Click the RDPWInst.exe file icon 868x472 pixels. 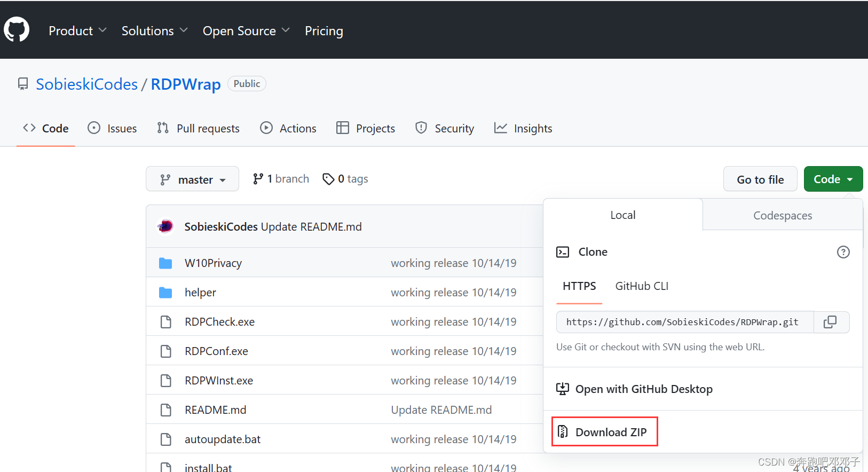(x=166, y=381)
